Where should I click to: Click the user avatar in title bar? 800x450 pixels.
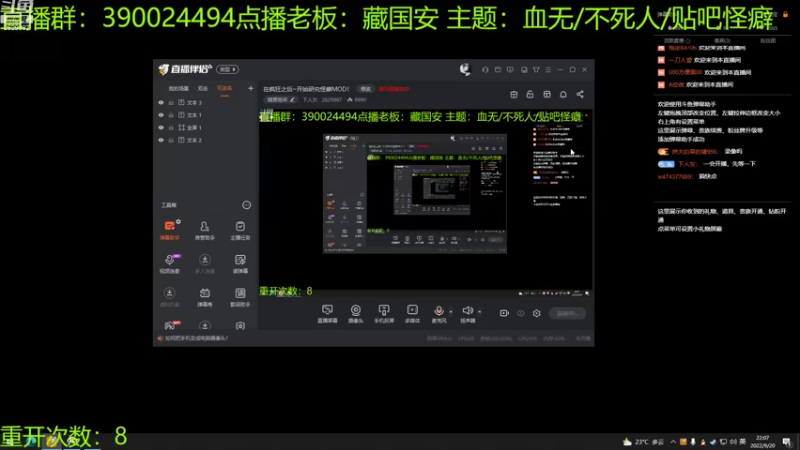(465, 69)
